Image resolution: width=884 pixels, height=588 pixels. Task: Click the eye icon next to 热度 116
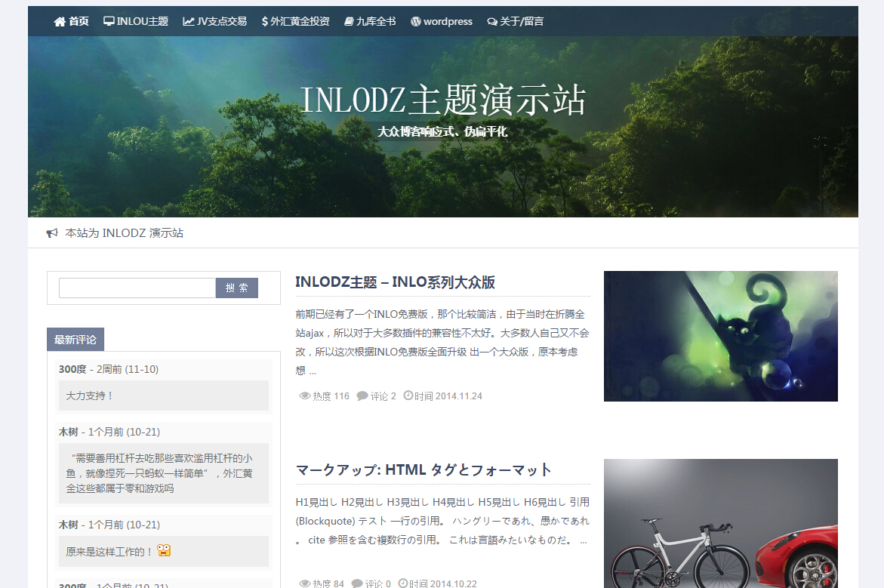pos(305,396)
